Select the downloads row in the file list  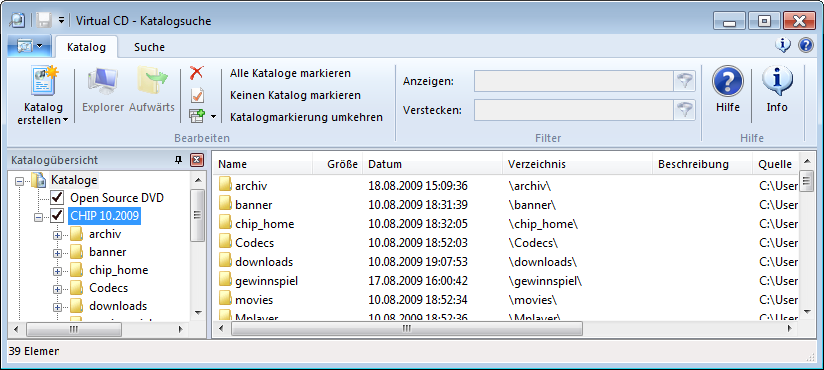[506, 261]
